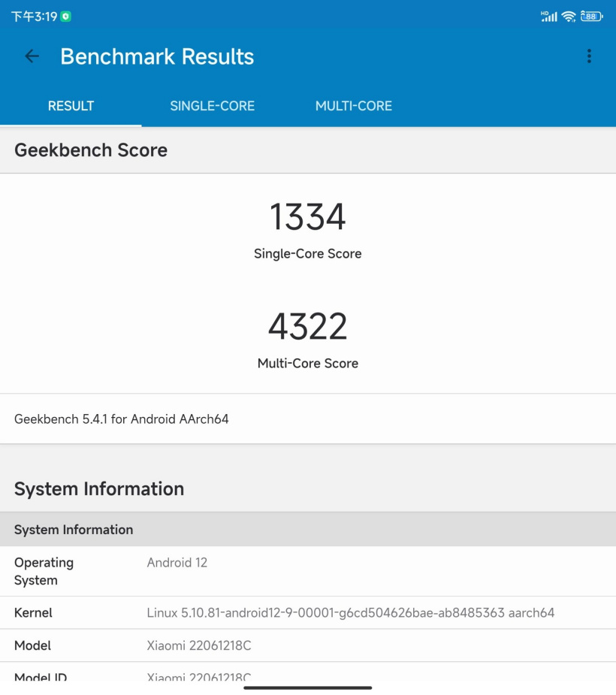Tap the clock in the status bar
Screen dimensions: 616x695
pos(34,17)
